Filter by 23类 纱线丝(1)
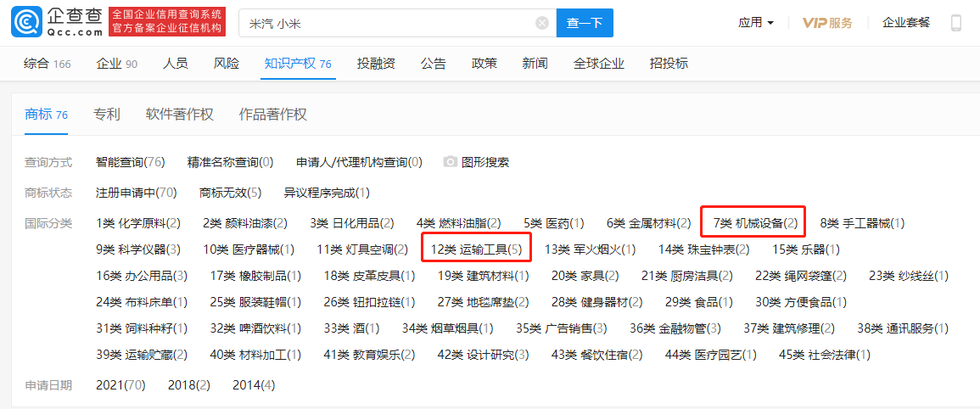This screenshot has height=409, width=980. point(910,276)
